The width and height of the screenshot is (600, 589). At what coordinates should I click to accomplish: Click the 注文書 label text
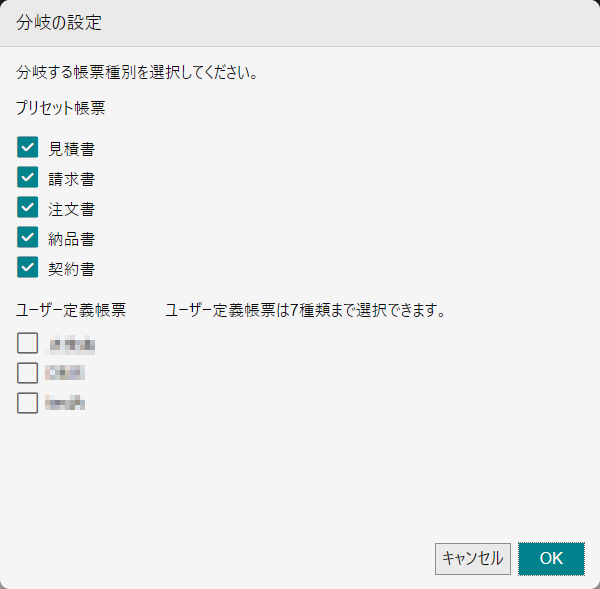72,209
